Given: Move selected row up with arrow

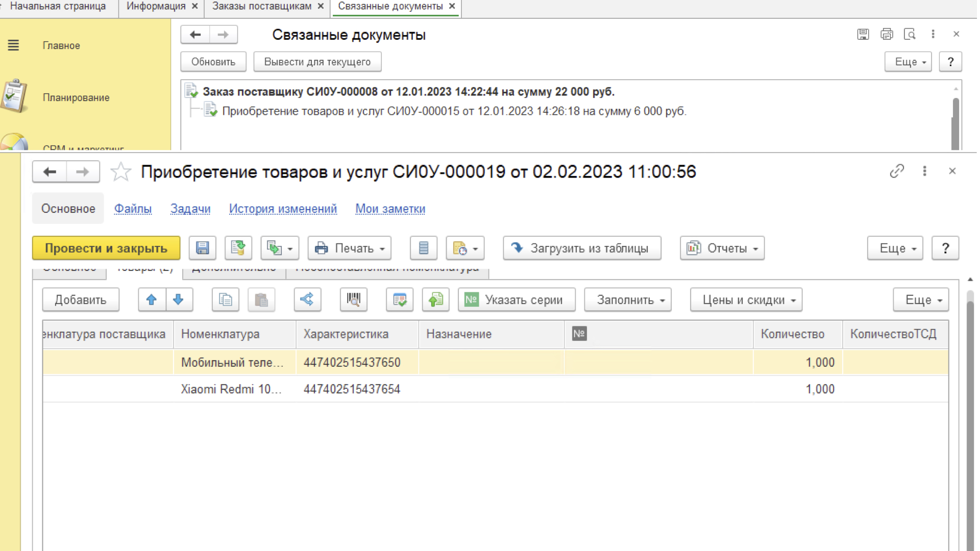Looking at the screenshot, I should 152,300.
